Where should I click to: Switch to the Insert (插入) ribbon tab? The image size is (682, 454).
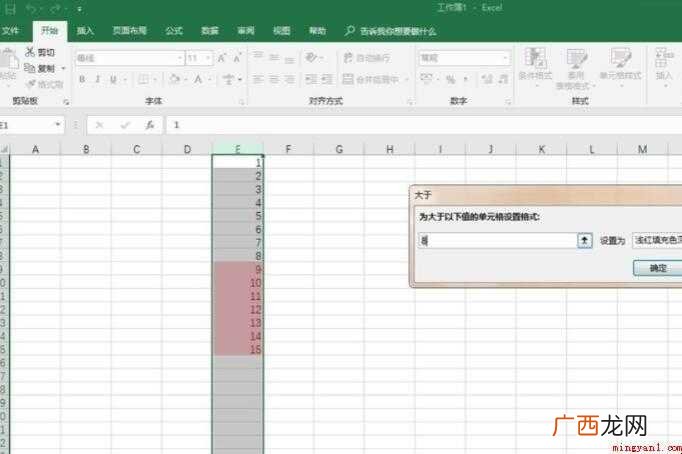pos(85,30)
